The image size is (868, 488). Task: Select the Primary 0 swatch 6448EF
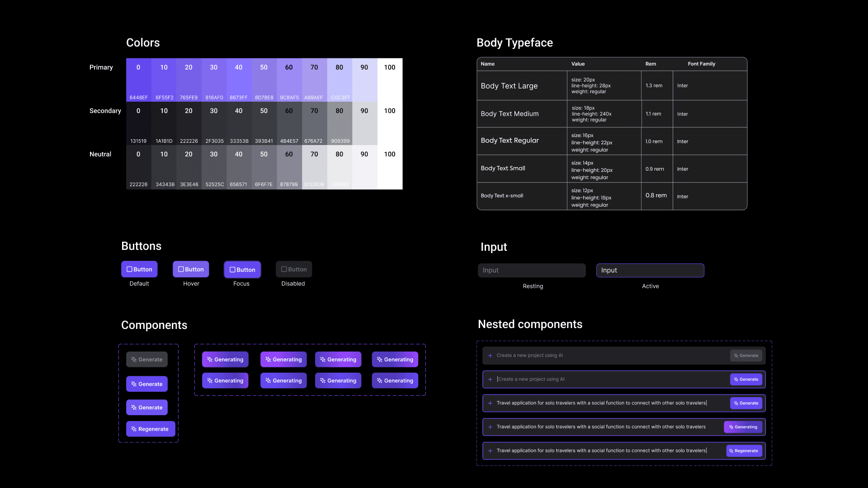coord(138,80)
